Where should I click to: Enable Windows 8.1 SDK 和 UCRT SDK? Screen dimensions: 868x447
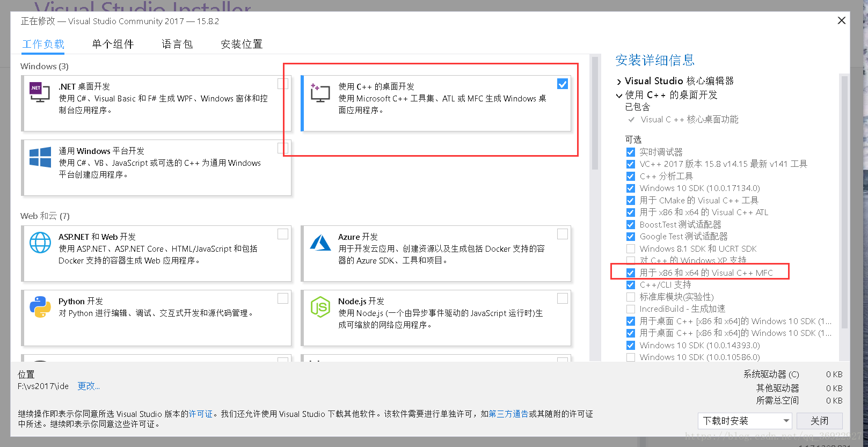pos(631,248)
